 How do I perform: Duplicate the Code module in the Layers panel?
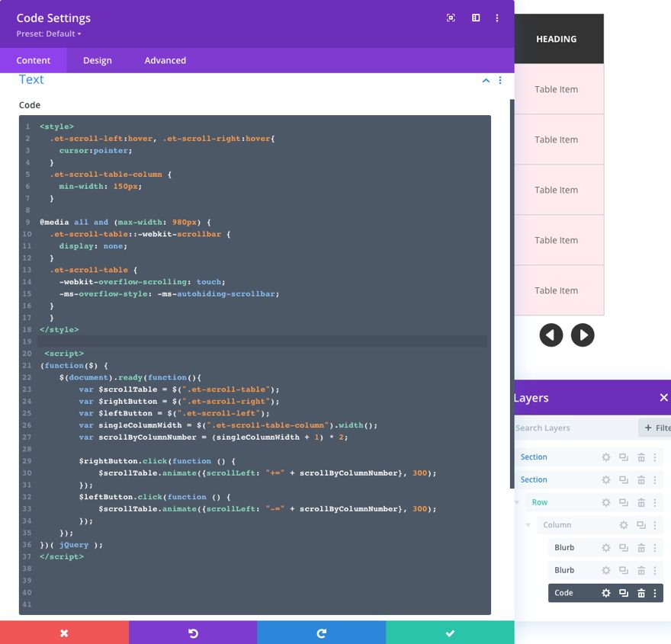click(x=622, y=592)
